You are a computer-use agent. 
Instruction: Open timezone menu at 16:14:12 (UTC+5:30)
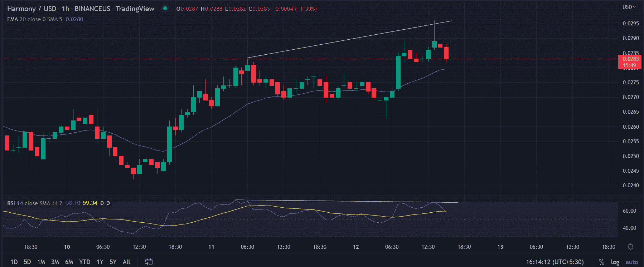pos(555,262)
